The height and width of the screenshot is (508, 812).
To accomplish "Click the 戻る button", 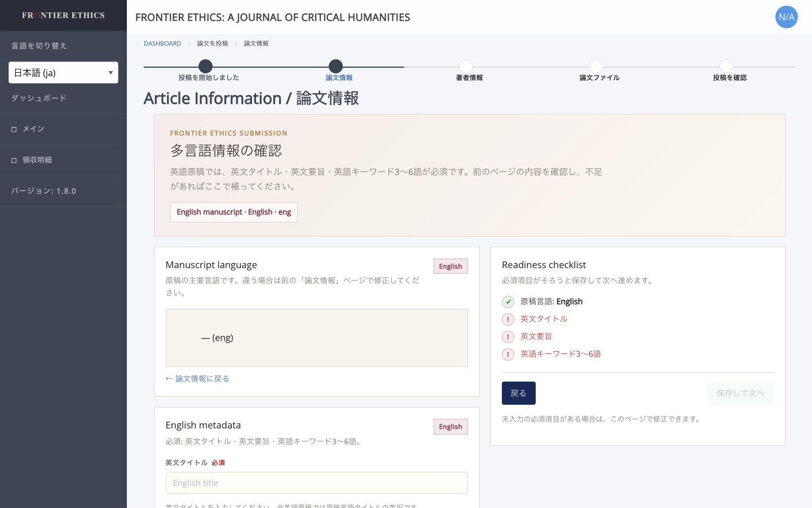I will click(519, 393).
